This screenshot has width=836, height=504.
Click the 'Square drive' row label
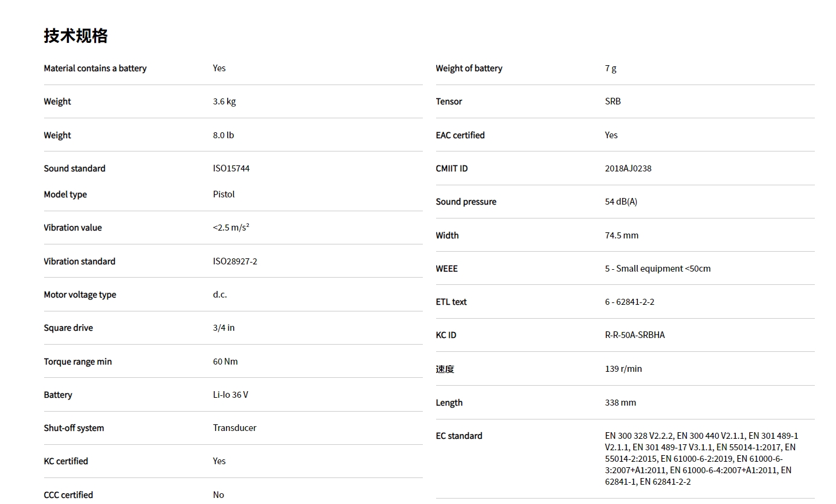click(x=68, y=328)
